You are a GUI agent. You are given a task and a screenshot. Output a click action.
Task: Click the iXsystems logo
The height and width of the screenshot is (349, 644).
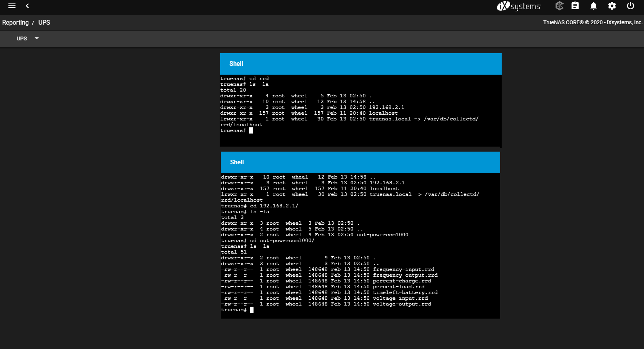point(518,6)
